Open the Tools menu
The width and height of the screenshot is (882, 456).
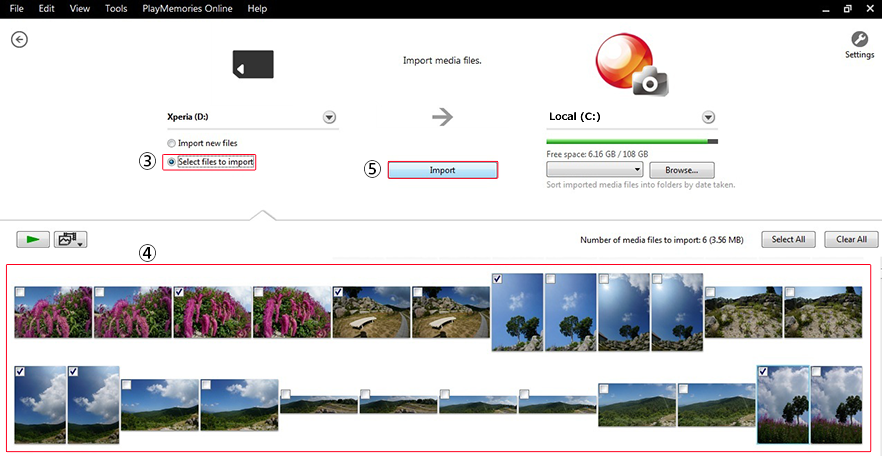116,9
